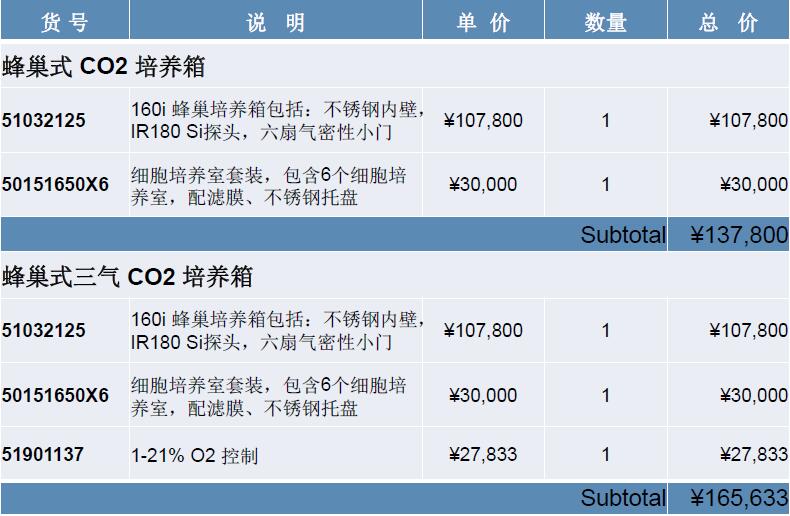Select the total price in the 51901137 row
This screenshot has width=790, height=516.
753,455
